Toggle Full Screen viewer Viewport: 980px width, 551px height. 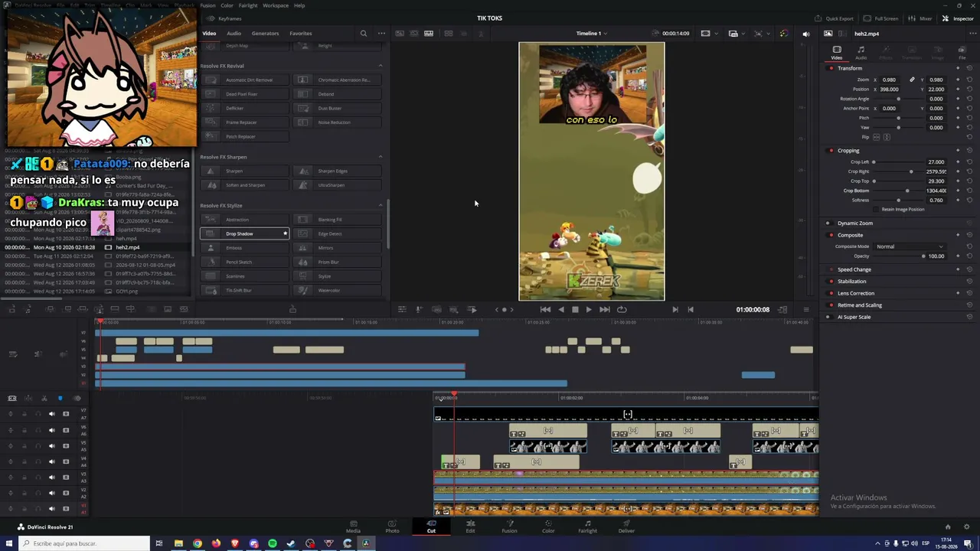pyautogui.click(x=881, y=18)
